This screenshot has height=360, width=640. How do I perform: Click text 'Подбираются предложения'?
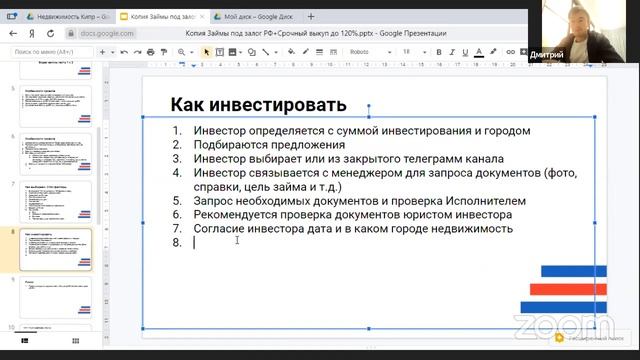coord(269,145)
